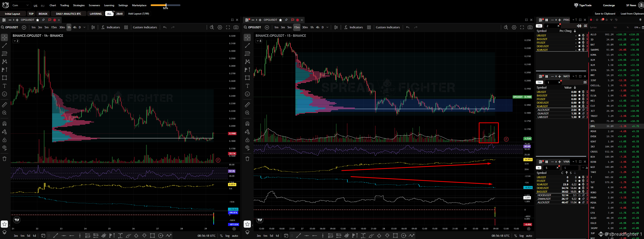Open candlestick chart type in left toolbar
The image size is (644, 239).
tap(93, 27)
